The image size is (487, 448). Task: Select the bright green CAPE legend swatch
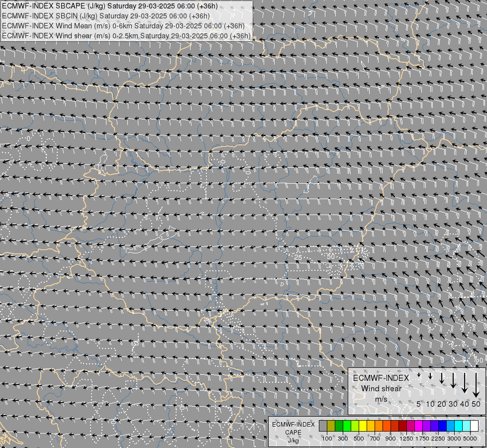(x=347, y=426)
